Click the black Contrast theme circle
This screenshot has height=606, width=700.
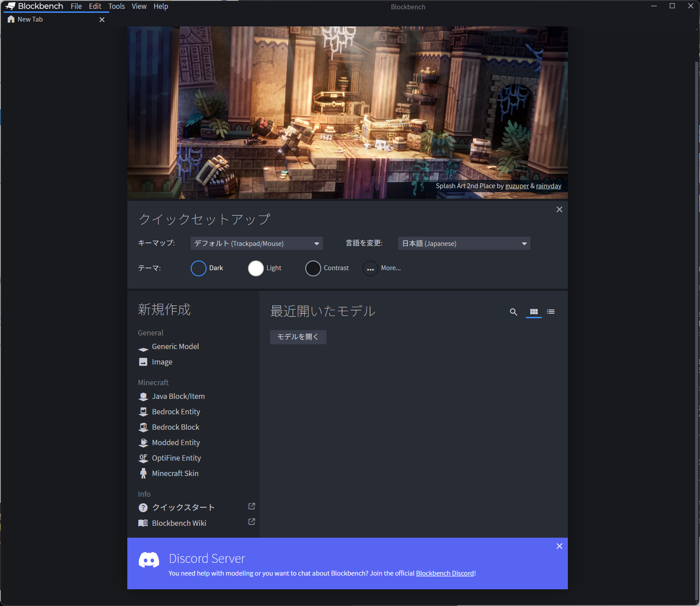tap(313, 268)
